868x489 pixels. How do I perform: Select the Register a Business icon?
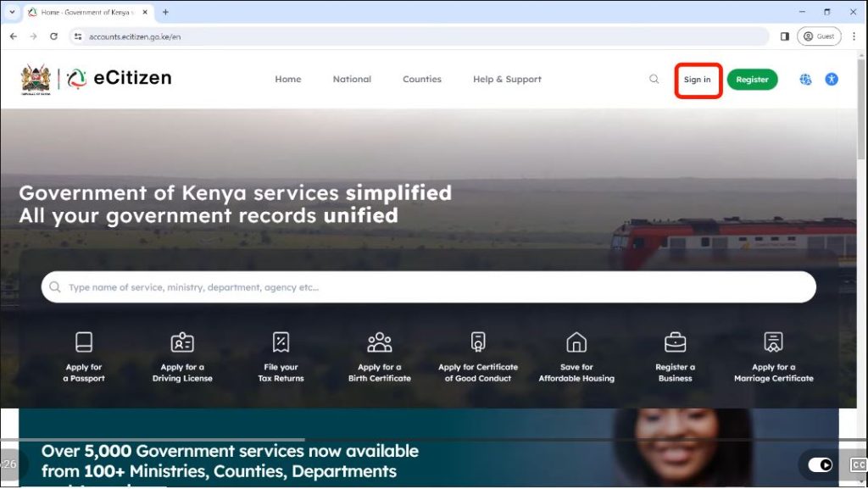[675, 342]
